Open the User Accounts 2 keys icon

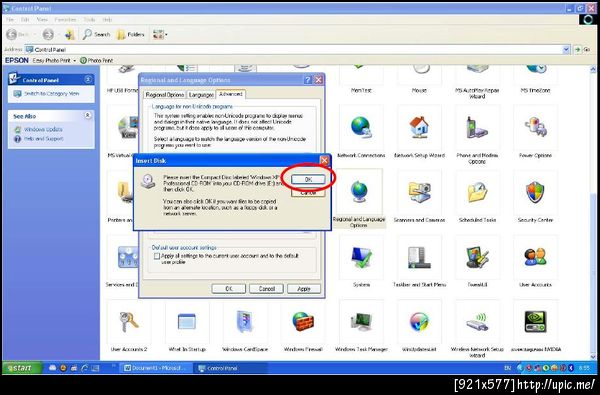pyautogui.click(x=129, y=322)
